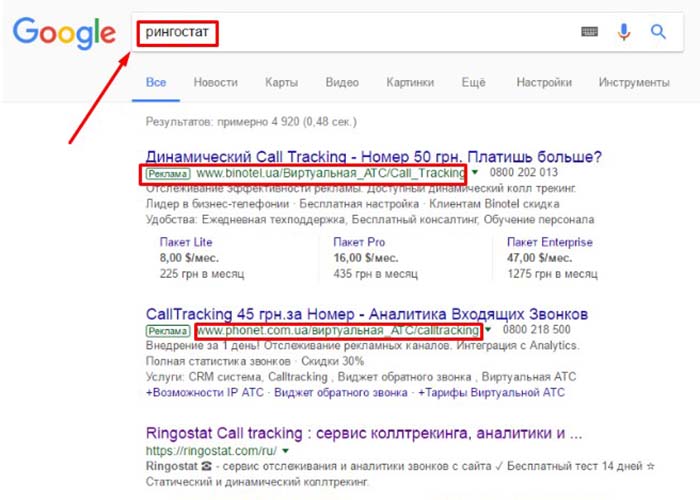Viewport: 700px width, 500px height.
Task: Open the Ringostat Call tracking result title
Action: point(364,433)
